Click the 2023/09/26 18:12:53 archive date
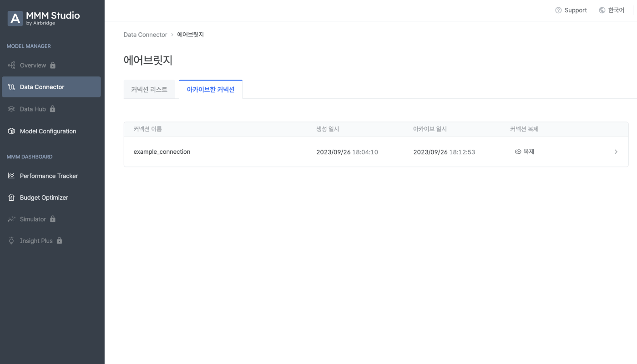 pos(444,152)
